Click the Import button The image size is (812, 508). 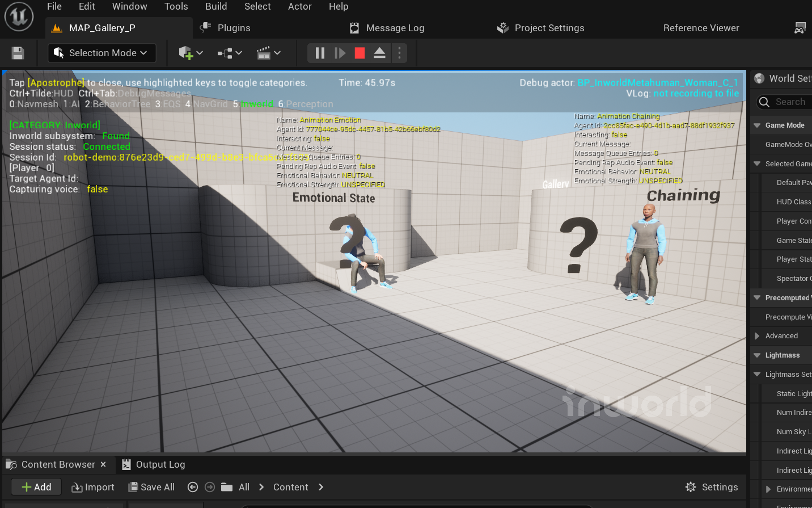[92, 487]
